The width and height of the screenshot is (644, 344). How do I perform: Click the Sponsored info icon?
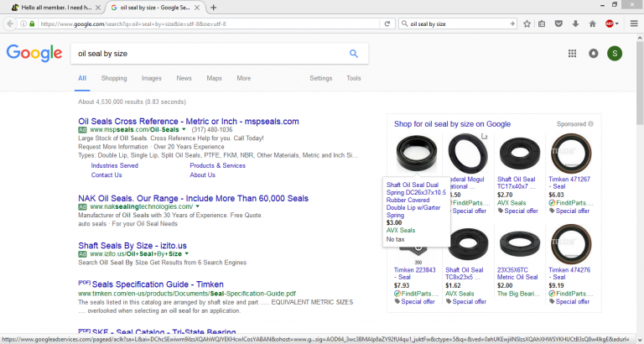(590, 123)
